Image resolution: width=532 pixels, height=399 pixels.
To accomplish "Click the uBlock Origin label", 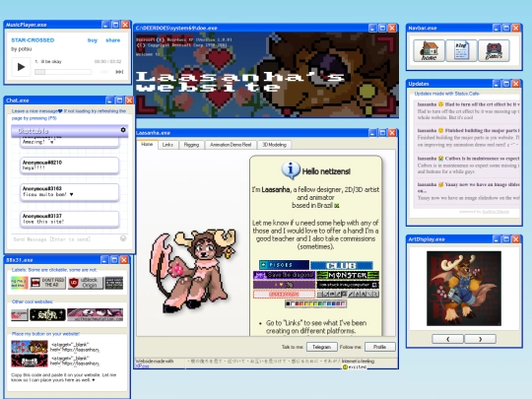I will [x=85, y=283].
